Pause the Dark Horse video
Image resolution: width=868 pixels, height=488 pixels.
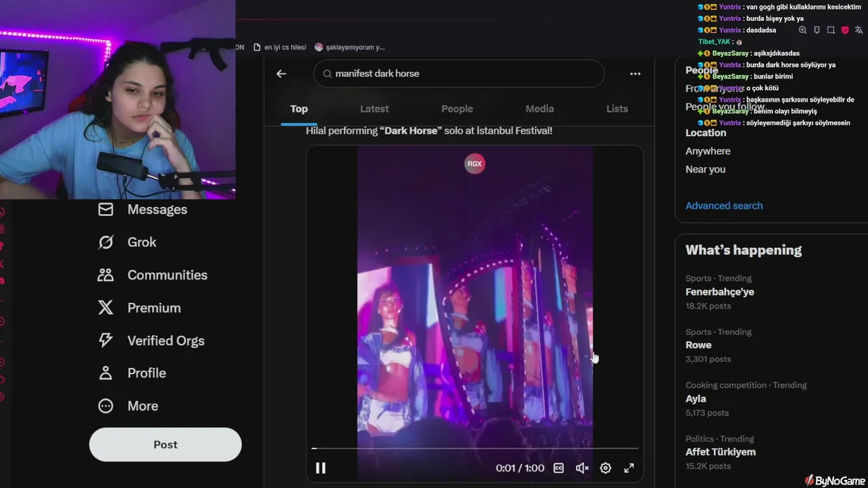[x=321, y=468]
